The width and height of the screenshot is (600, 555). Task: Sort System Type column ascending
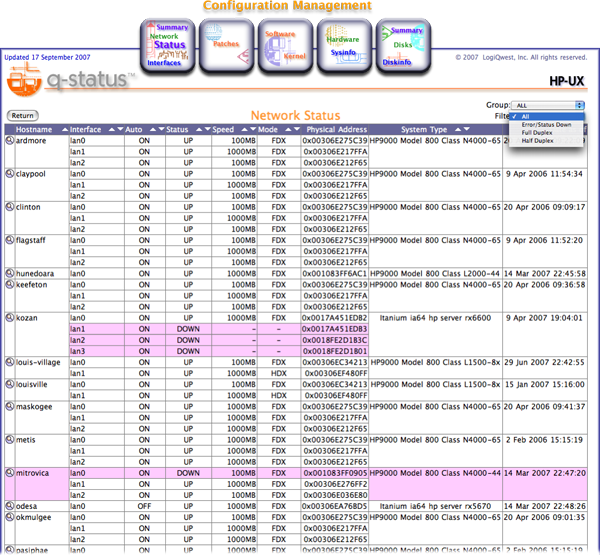point(458,129)
